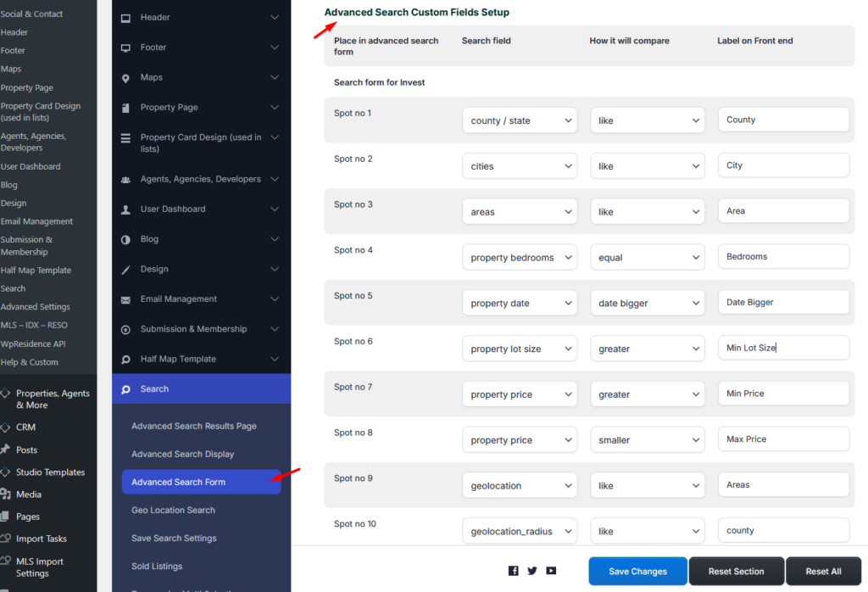Expand the Footer section chevron
This screenshot has height=592, width=868.
(275, 47)
